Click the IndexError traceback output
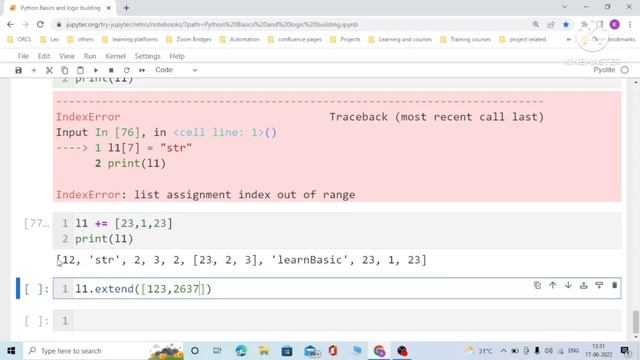This screenshot has height=360, width=640. click(337, 147)
